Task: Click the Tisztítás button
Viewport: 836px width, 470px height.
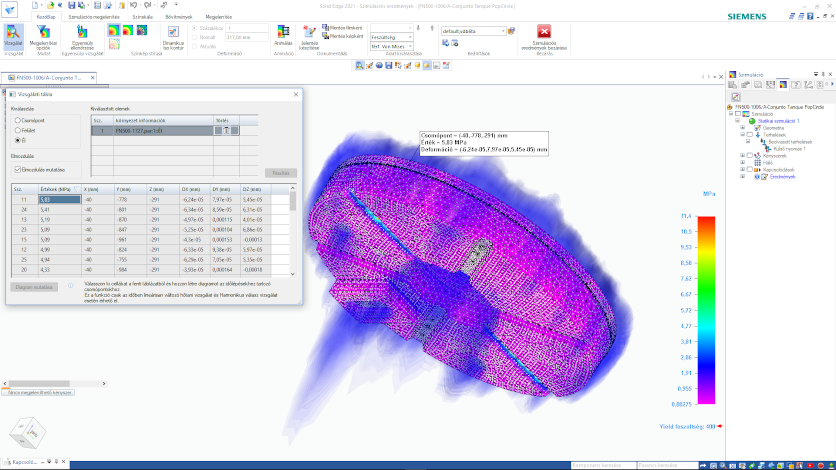Action: click(281, 173)
